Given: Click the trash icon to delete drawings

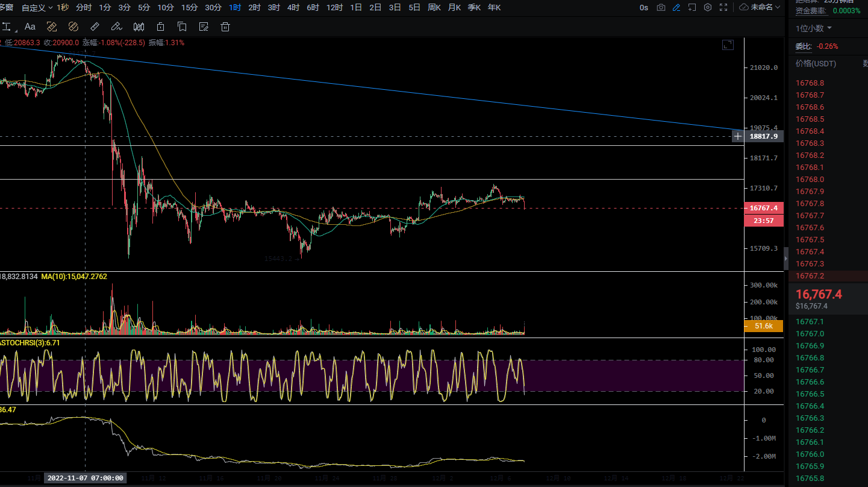Looking at the screenshot, I should tap(225, 27).
